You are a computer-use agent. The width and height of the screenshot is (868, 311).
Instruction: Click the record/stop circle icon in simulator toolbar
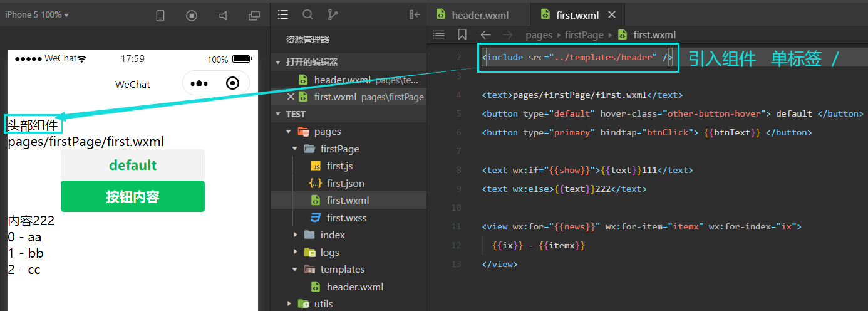[x=192, y=16]
